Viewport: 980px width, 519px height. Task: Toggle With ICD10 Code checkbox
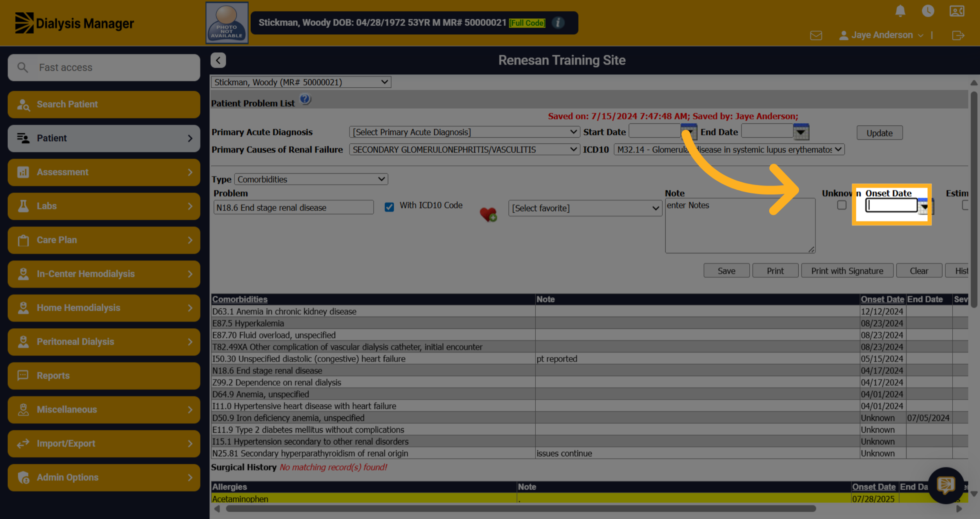pyautogui.click(x=389, y=207)
